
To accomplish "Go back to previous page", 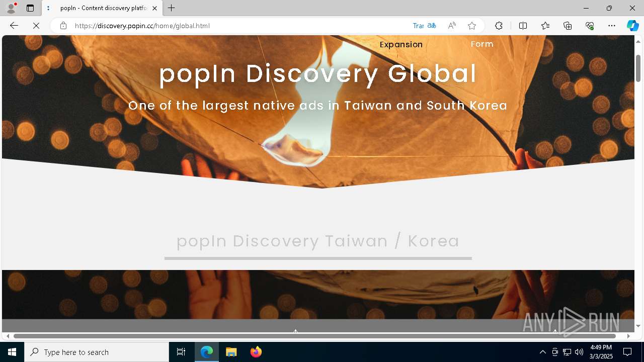I will [x=14, y=26].
